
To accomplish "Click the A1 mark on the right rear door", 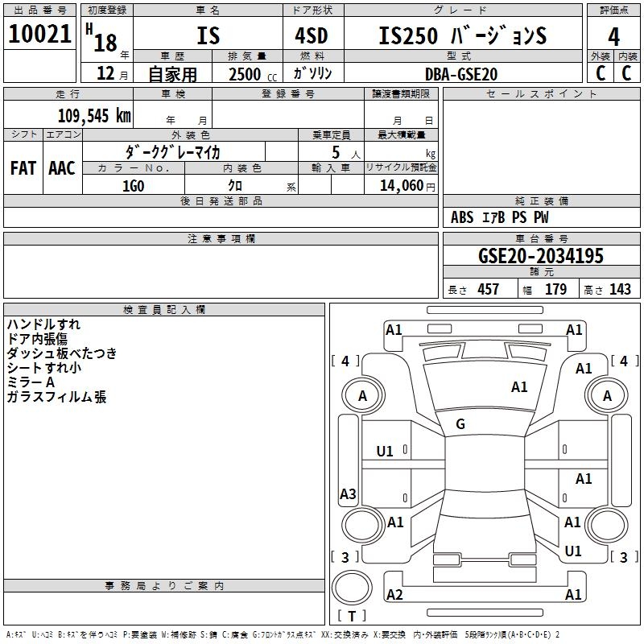I will point(584,478).
